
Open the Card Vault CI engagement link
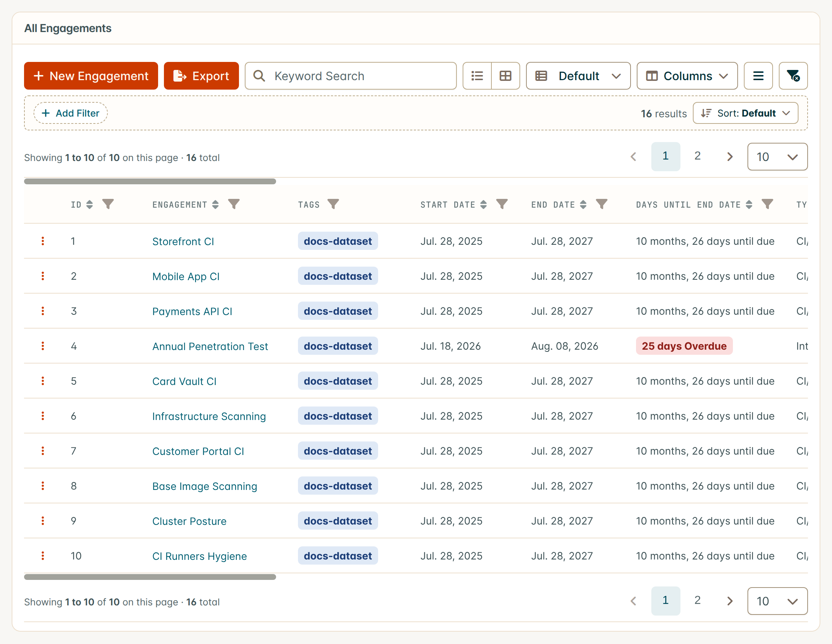[184, 381]
